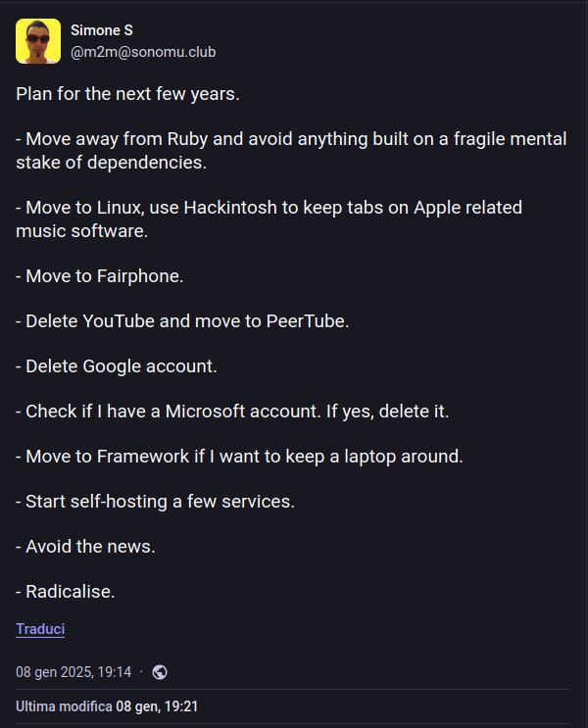Click the globe public visibility icon
Viewport: 588px width, 728px height.
[160, 672]
